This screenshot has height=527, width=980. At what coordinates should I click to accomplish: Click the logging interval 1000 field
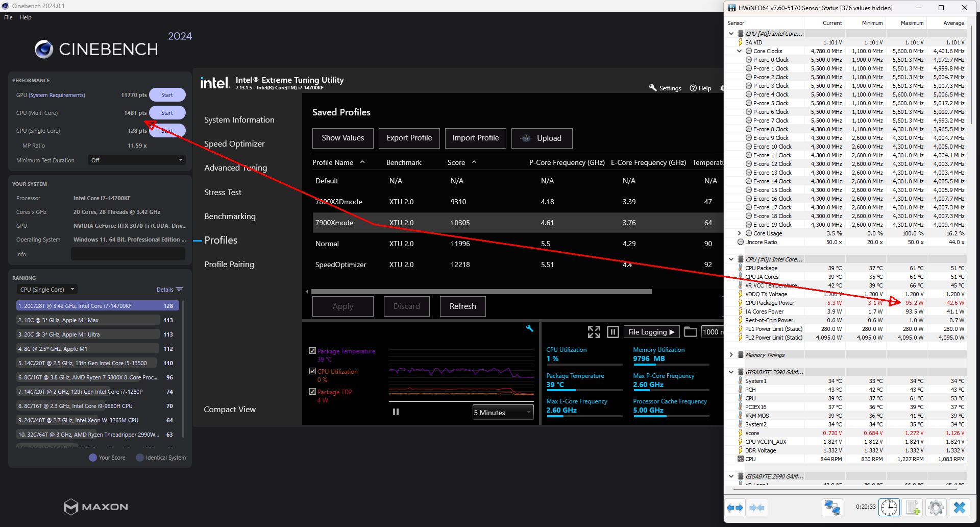click(713, 332)
